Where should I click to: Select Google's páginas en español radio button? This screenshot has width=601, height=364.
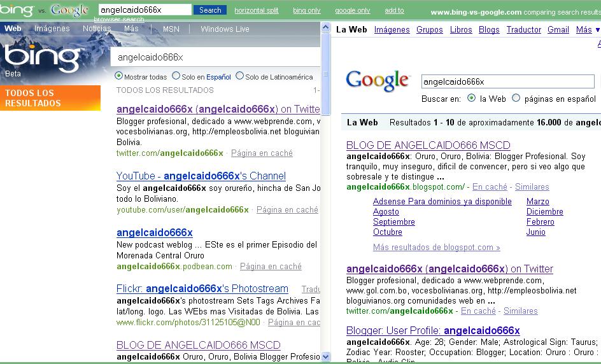pyautogui.click(x=516, y=98)
